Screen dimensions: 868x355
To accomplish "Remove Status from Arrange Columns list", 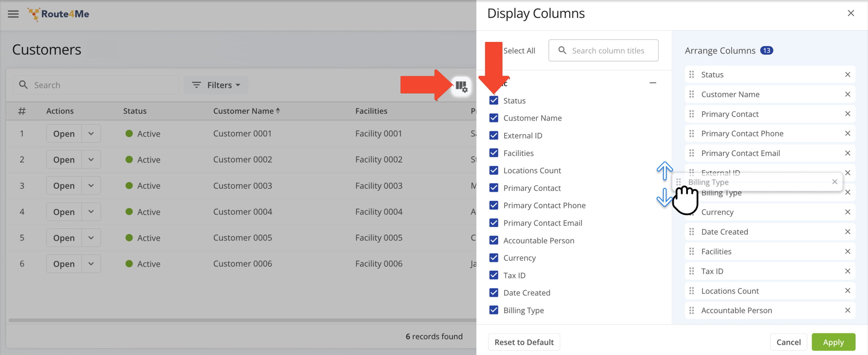I will point(847,75).
